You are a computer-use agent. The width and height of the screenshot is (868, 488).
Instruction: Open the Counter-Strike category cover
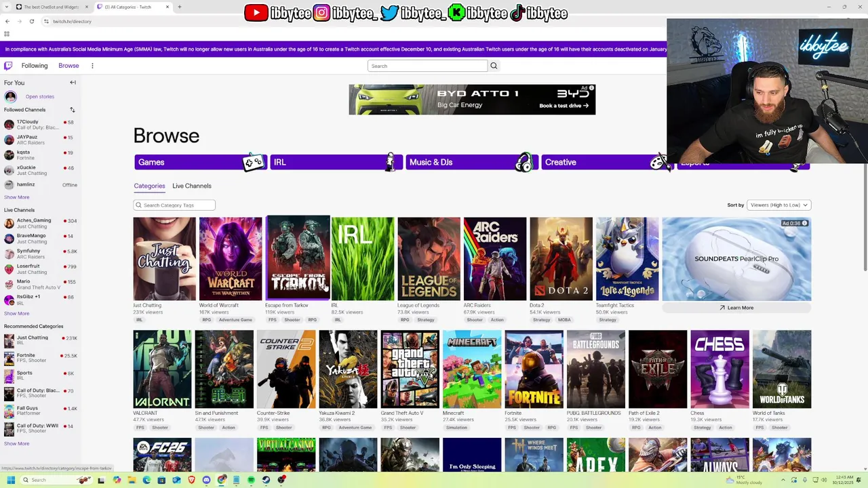[x=286, y=369]
